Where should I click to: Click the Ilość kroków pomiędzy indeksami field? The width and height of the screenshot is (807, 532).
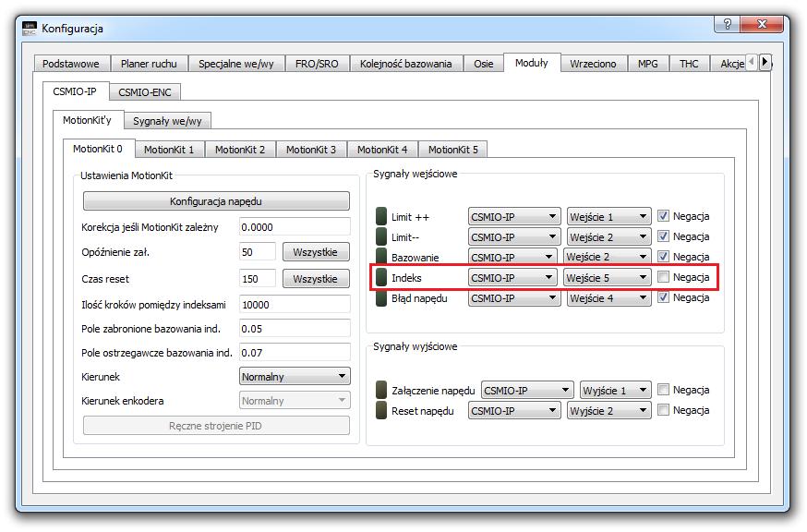295,305
